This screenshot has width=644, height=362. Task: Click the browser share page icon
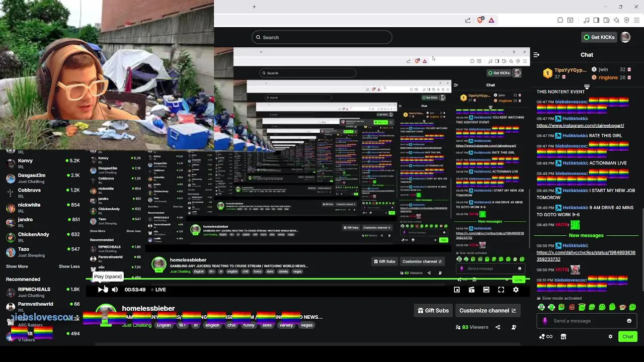click(468, 20)
